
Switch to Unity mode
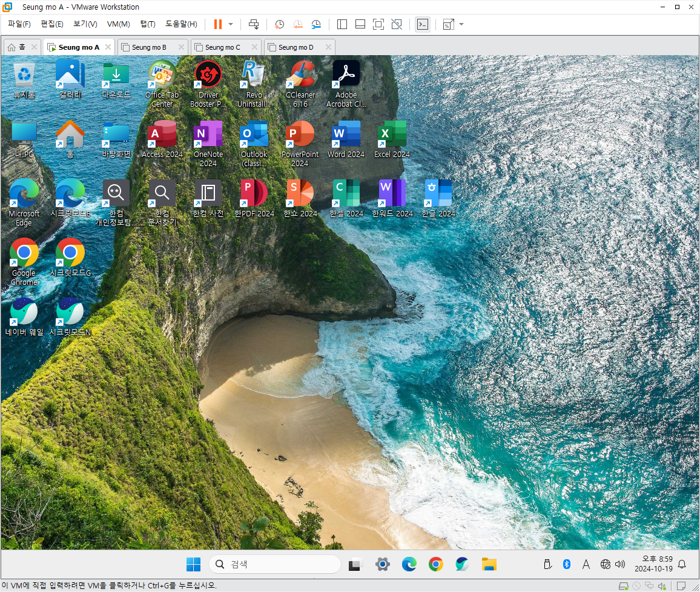(397, 24)
